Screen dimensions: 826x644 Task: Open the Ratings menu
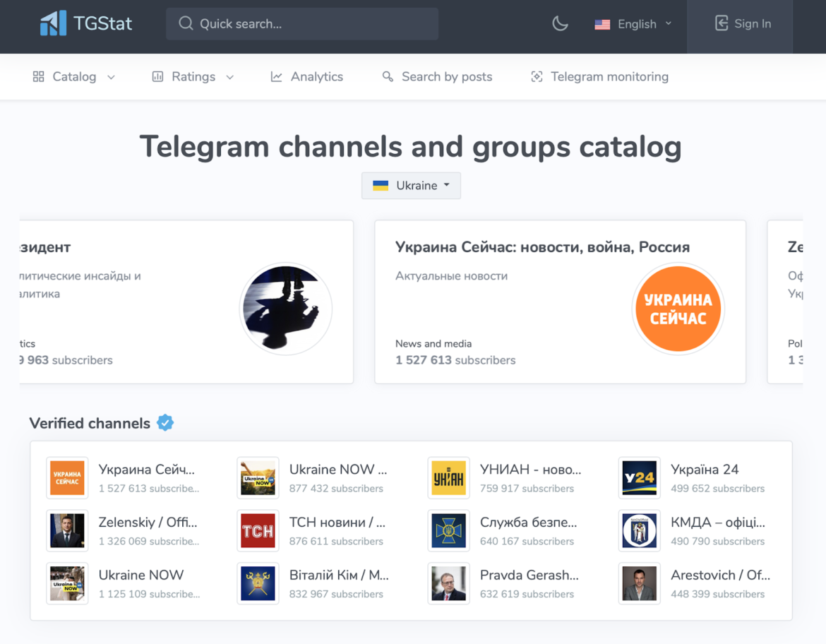pyautogui.click(x=193, y=76)
